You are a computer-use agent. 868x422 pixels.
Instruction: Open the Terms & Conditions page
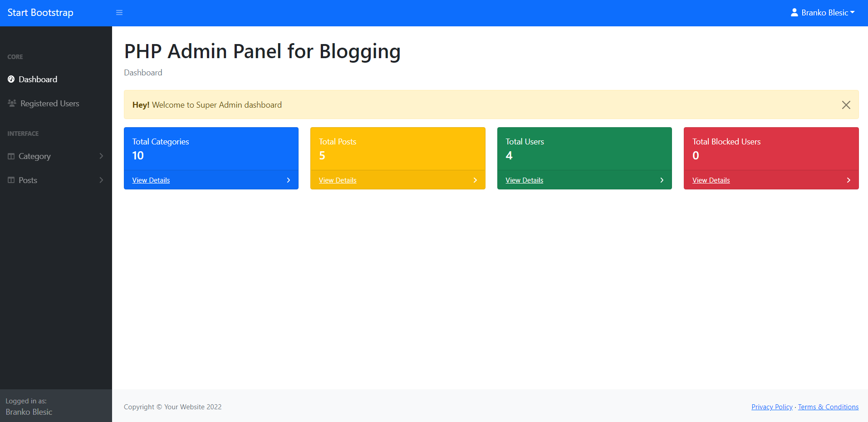(x=828, y=407)
